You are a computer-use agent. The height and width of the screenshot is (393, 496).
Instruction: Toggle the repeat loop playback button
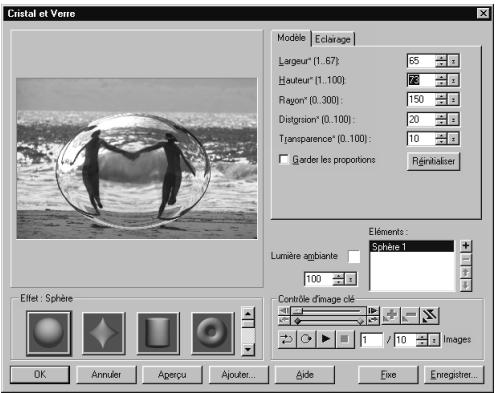pyautogui.click(x=306, y=339)
